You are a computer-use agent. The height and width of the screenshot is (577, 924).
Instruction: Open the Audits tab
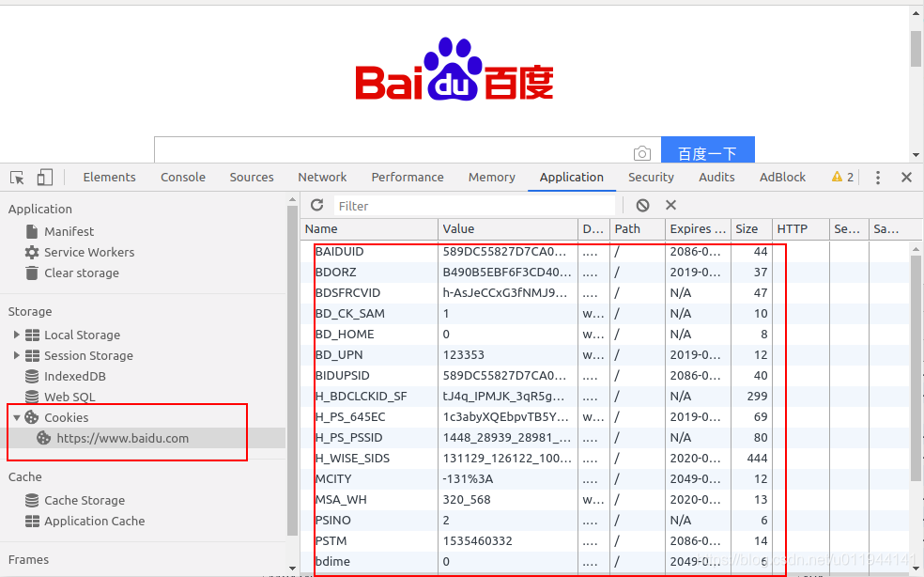[716, 177]
